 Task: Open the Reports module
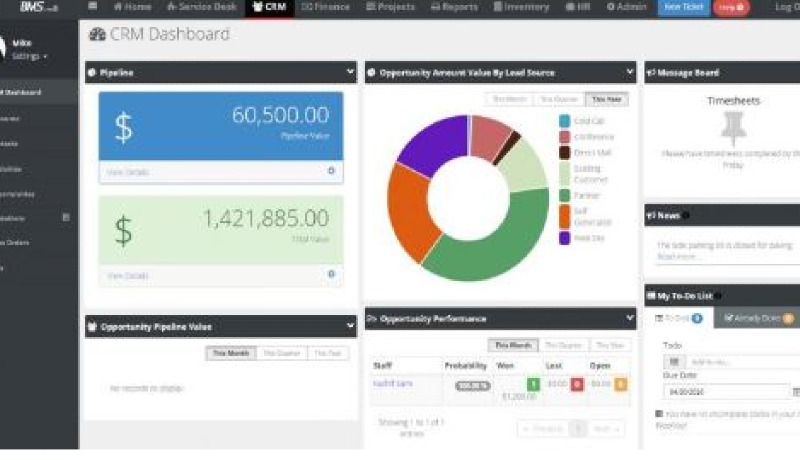(x=455, y=7)
